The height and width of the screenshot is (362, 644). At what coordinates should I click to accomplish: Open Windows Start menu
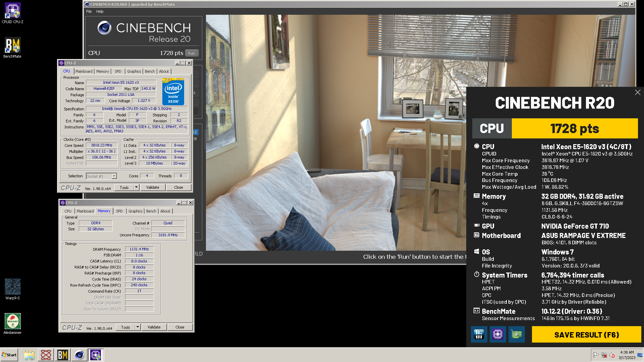pyautogui.click(x=9, y=355)
